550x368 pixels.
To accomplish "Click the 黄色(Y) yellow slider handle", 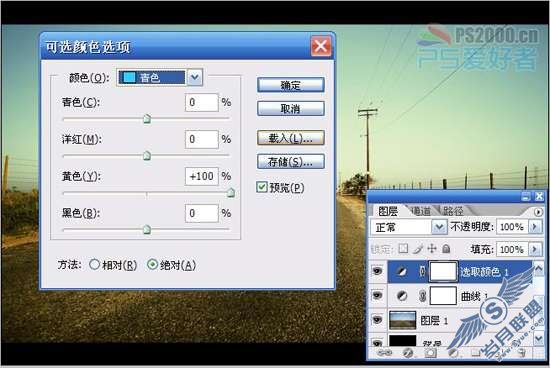I will point(230,192).
